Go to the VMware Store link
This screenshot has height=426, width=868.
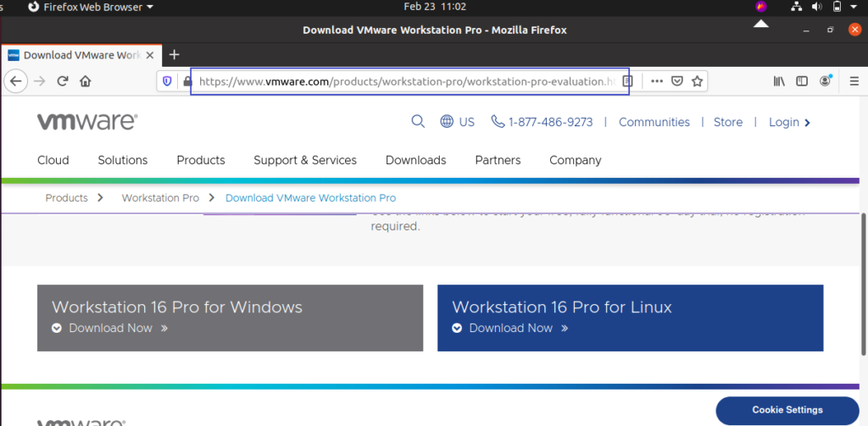[x=728, y=122]
